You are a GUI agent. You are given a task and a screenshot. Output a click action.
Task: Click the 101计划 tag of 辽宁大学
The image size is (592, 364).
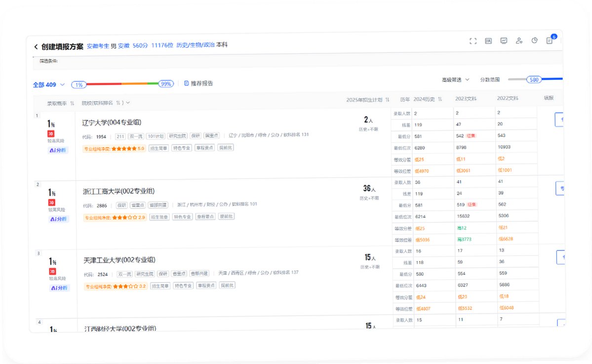tap(156, 136)
